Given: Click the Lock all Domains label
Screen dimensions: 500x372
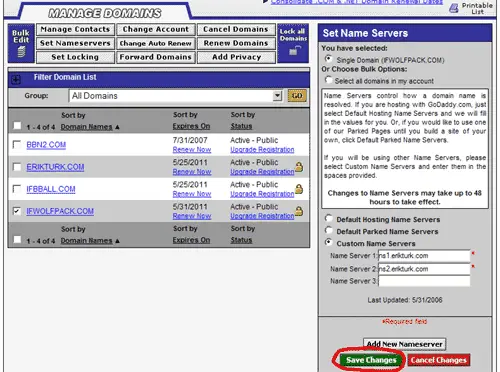Looking at the screenshot, I should tap(293, 35).
